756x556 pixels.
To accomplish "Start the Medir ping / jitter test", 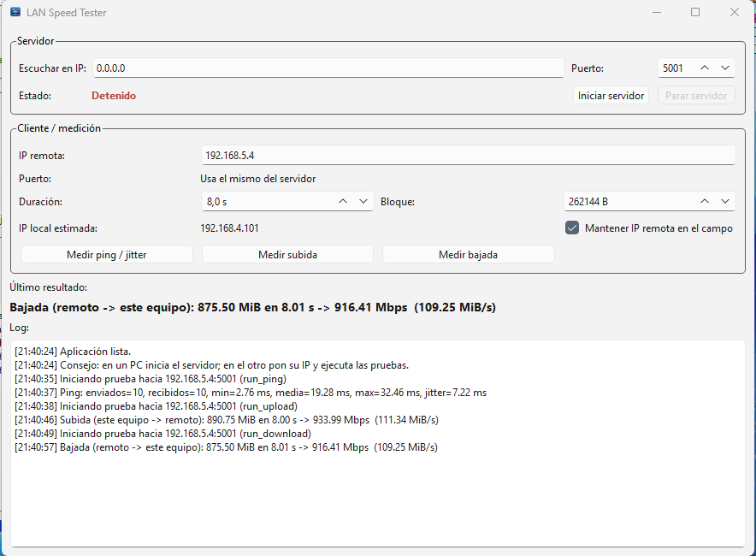I will point(106,254).
